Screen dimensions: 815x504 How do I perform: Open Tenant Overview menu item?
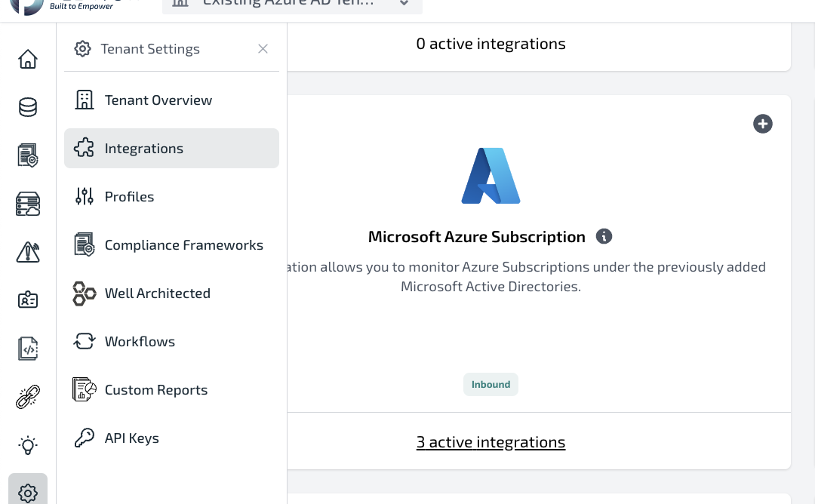coord(171,100)
